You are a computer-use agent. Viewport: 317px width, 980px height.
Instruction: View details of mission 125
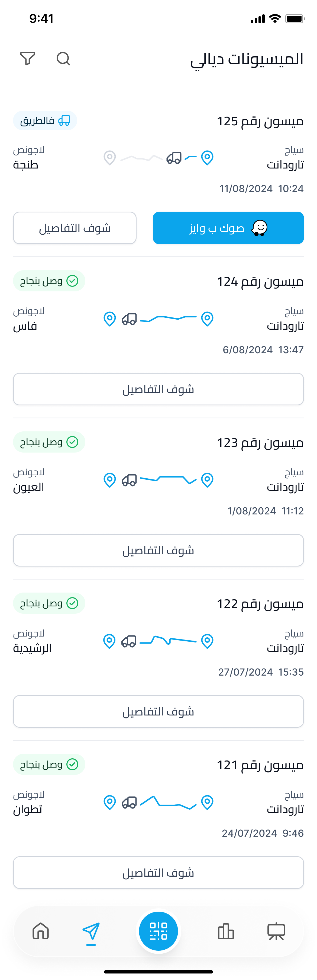click(x=75, y=228)
